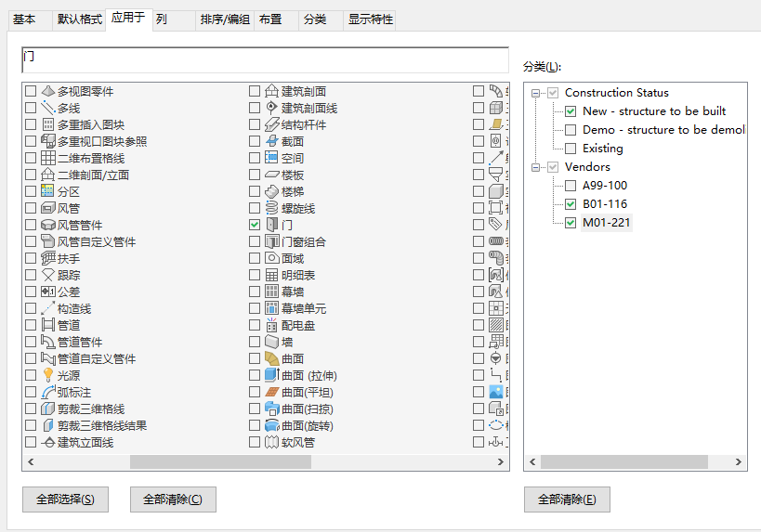Click the 空间 space icon
The width and height of the screenshot is (761, 532).
(271, 158)
